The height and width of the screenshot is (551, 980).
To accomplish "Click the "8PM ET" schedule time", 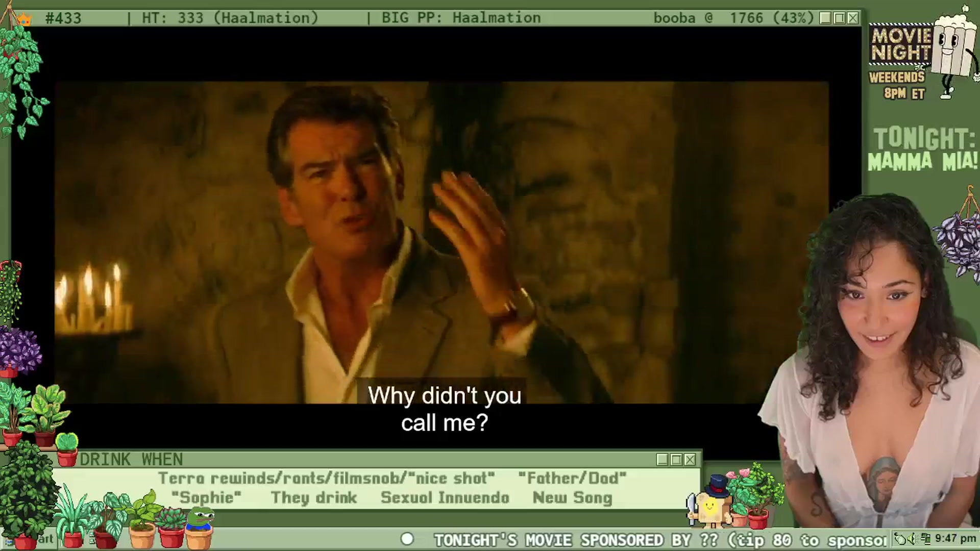I will [904, 94].
